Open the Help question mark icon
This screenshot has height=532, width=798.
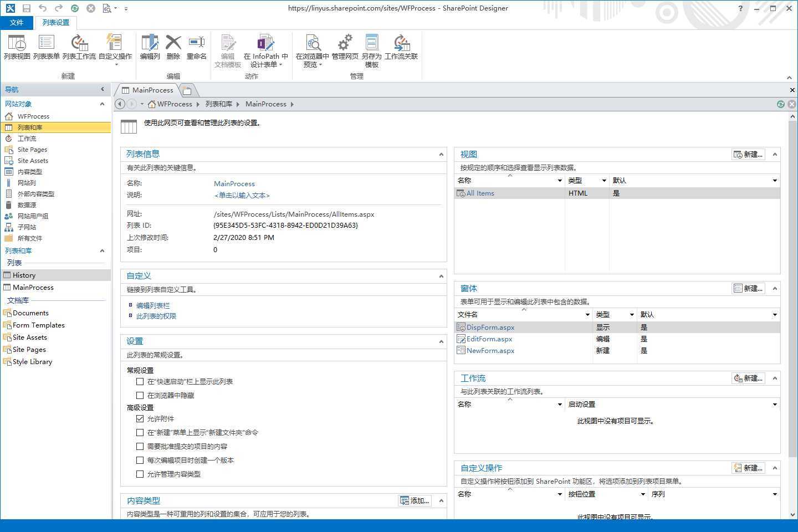(x=740, y=8)
